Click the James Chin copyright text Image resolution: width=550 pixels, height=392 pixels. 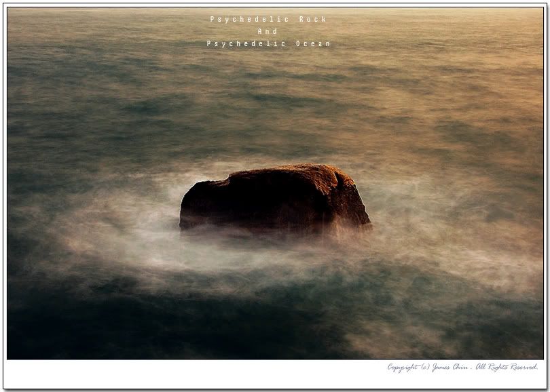click(x=462, y=367)
